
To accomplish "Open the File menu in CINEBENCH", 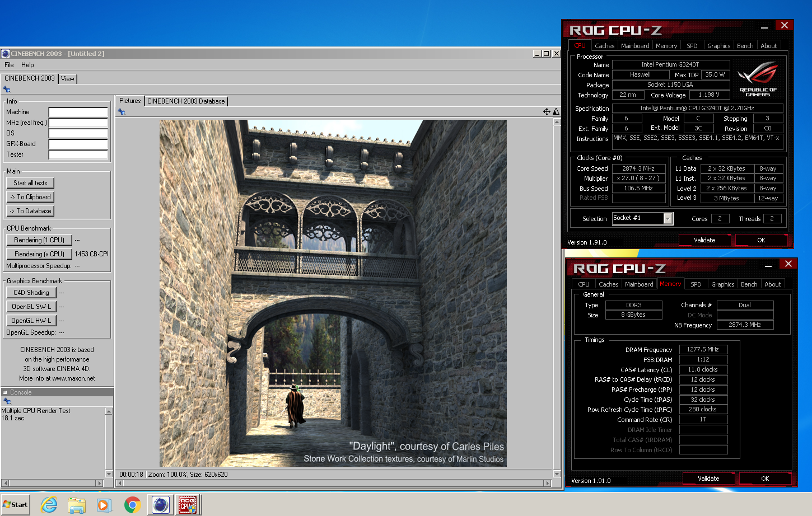I will coord(9,65).
